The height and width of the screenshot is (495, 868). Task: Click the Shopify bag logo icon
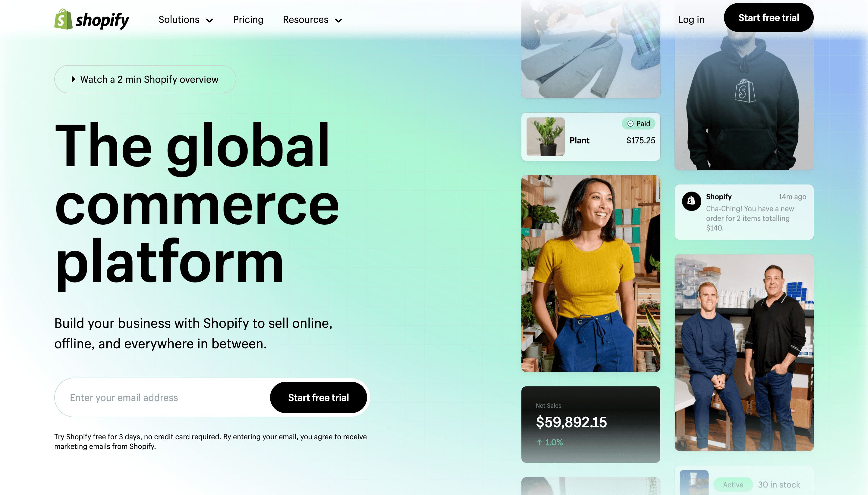point(63,19)
